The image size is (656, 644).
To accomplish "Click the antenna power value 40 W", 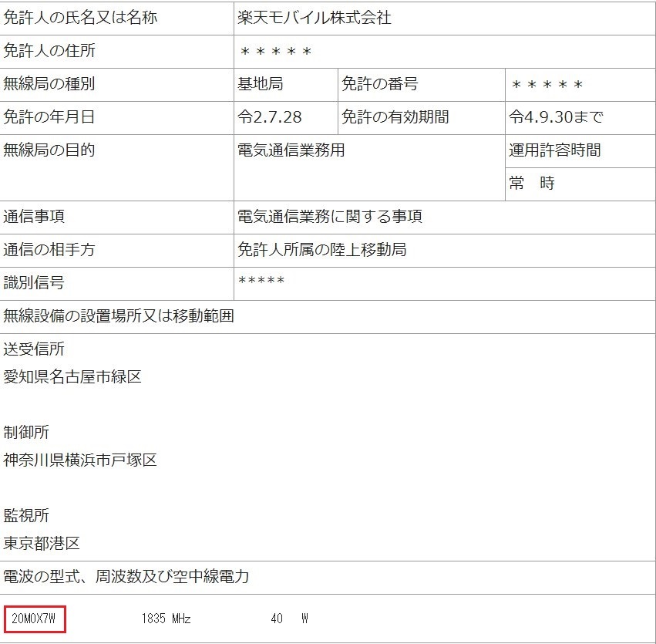I will pyautogui.click(x=289, y=619).
